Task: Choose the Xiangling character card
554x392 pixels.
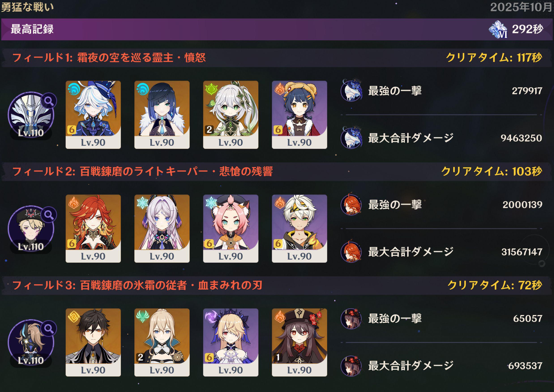Action: point(299,115)
